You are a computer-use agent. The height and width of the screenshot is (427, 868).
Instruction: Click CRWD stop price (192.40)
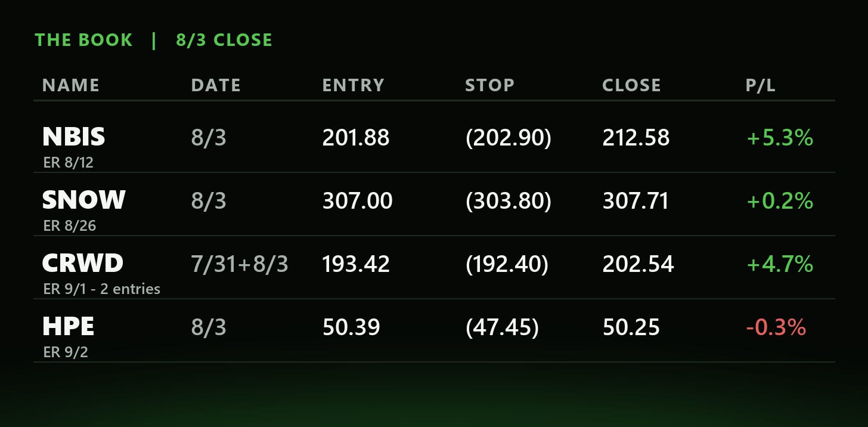(x=507, y=264)
